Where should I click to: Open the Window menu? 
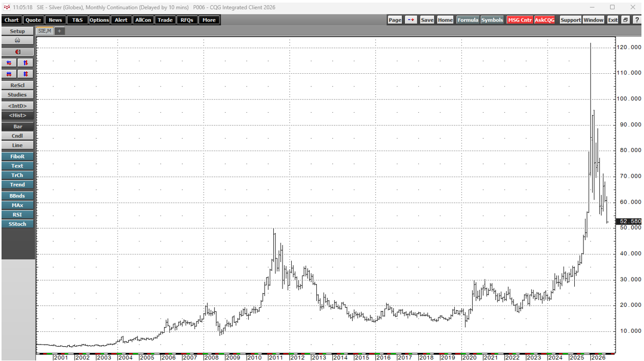click(594, 20)
